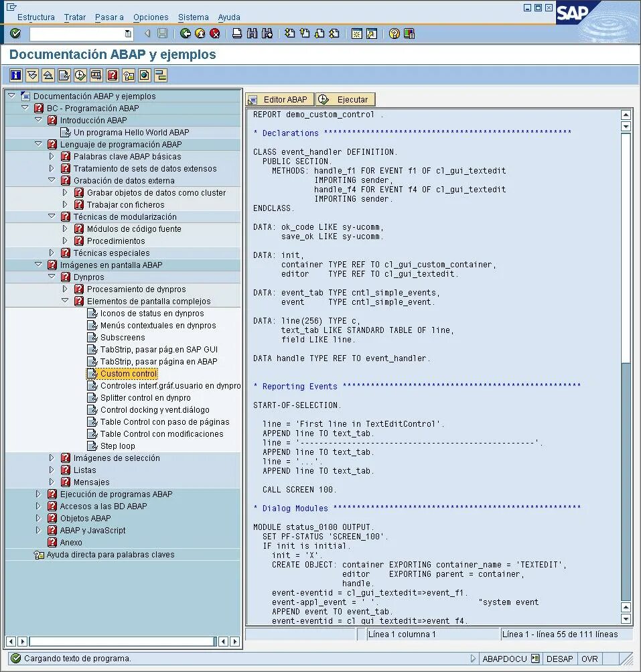This screenshot has height=672, width=641.
Task: Click the Find Next binoculars icon
Action: click(267, 33)
